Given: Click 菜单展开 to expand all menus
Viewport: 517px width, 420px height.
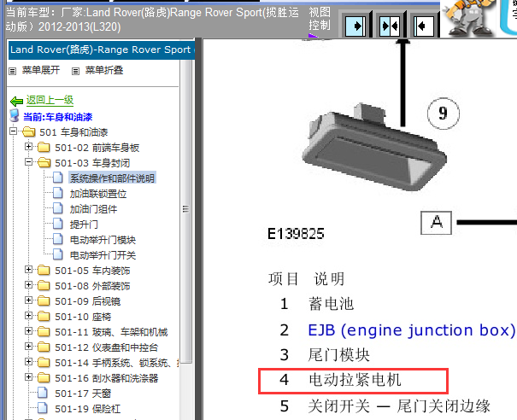Looking at the screenshot, I should (41, 70).
